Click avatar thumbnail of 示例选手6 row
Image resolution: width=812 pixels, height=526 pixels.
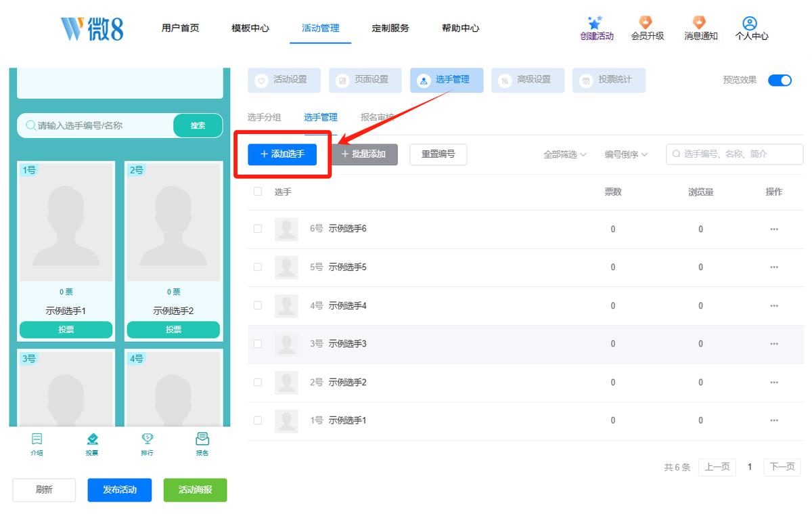tap(287, 229)
